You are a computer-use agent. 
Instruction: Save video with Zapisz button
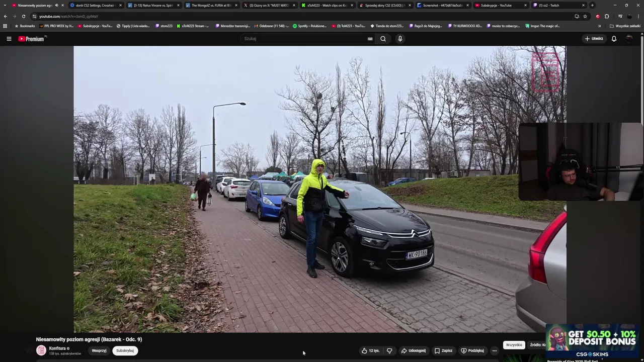(443, 351)
